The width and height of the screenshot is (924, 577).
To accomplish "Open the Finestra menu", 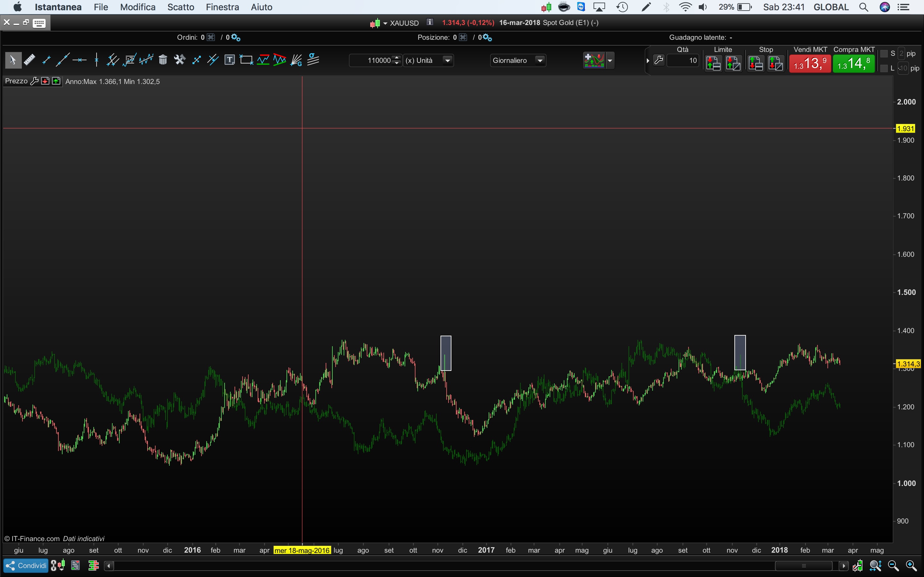I will pos(222,7).
